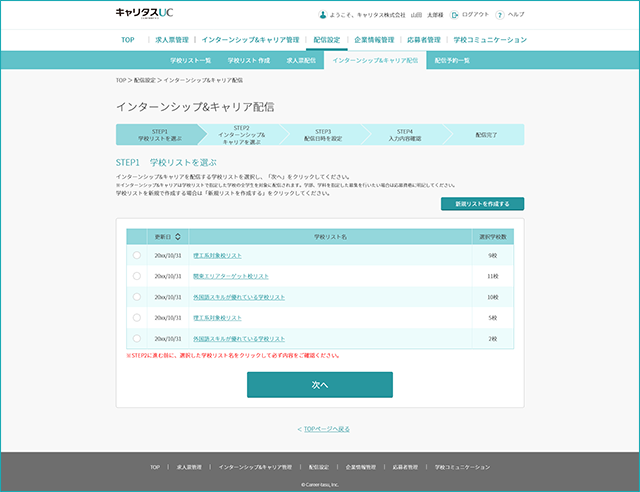
Task: Click the 学校リスト名 column header
Action: coord(330,237)
